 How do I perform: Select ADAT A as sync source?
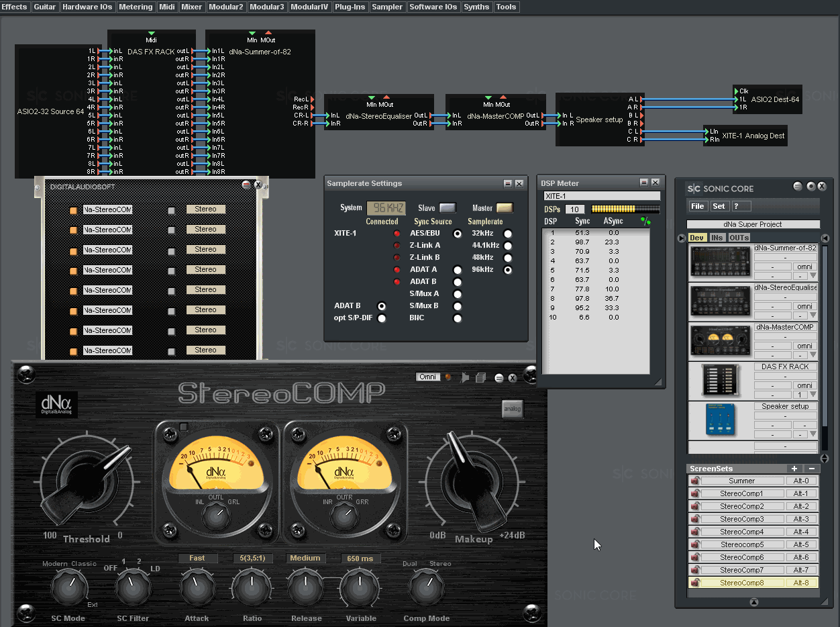pos(458,270)
